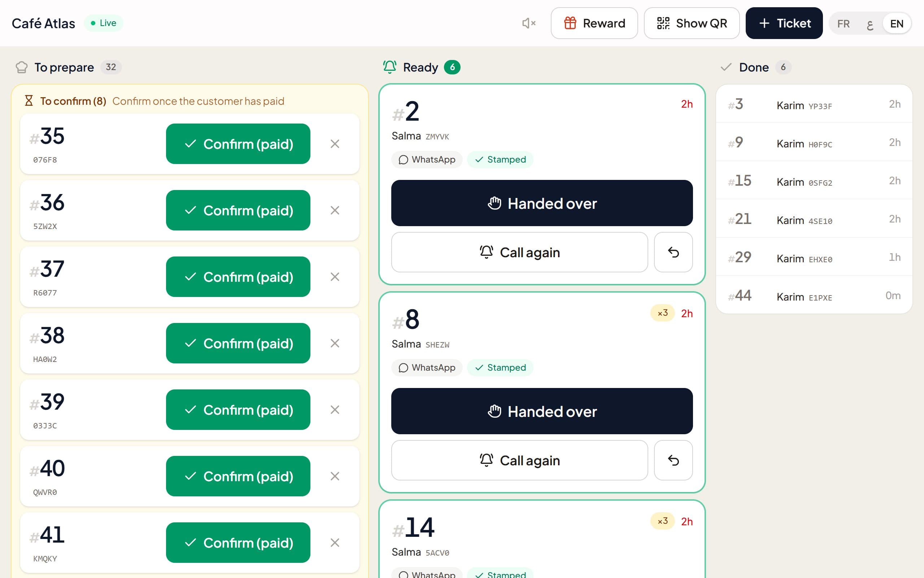Image resolution: width=924 pixels, height=578 pixels.
Task: Undo ticket #2 back arrow
Action: 673,252
